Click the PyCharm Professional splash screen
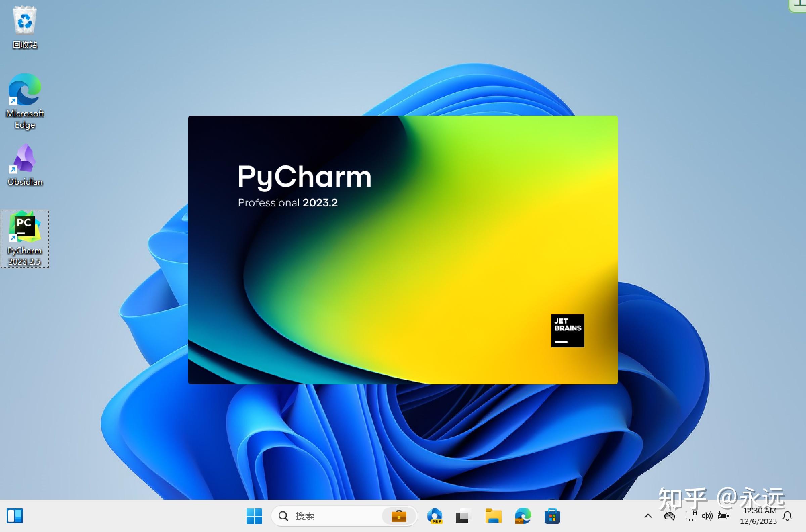This screenshot has width=806, height=532. [x=403, y=250]
